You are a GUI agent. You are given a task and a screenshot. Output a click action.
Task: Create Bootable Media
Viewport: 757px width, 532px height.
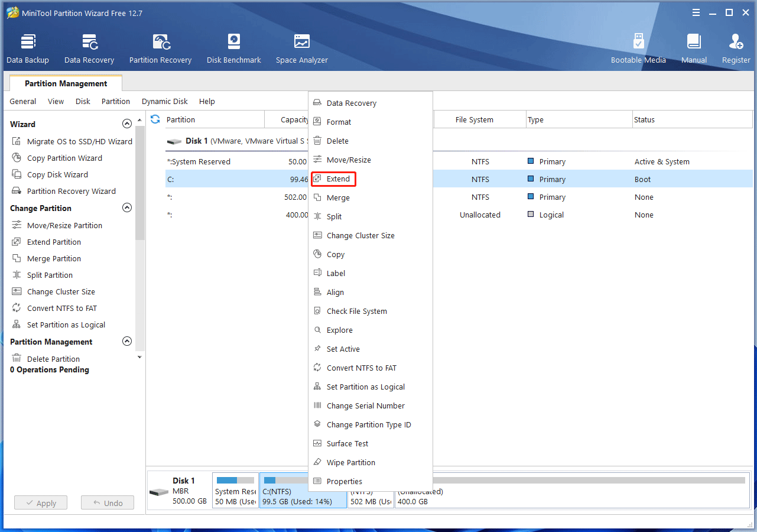pos(638,48)
